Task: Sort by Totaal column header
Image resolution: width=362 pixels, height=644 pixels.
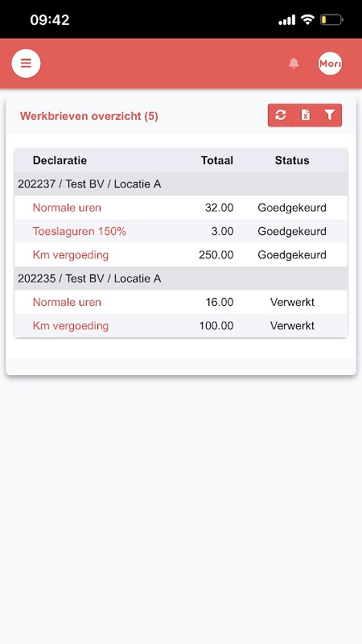Action: pos(217,160)
